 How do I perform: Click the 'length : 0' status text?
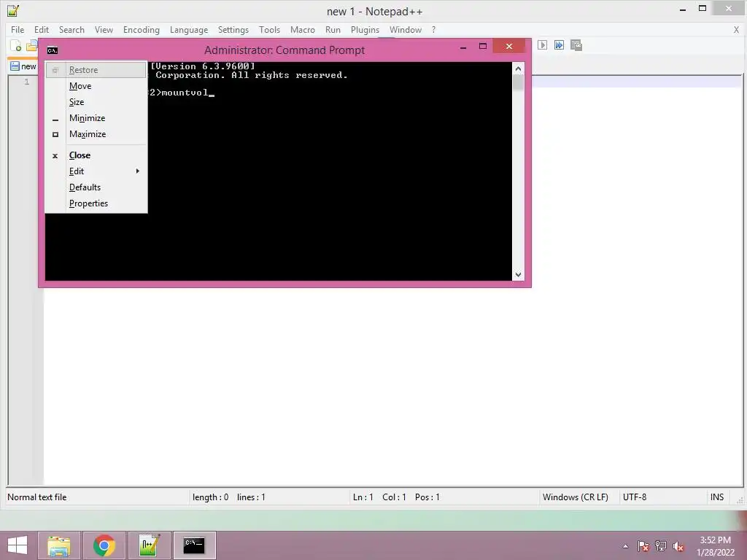coord(211,497)
